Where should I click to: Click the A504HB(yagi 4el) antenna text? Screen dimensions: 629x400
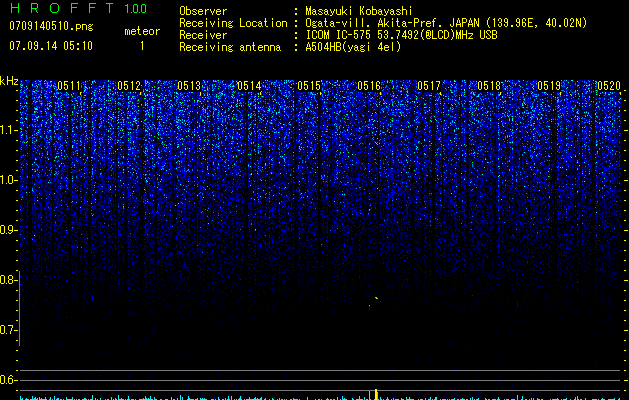[x=353, y=47]
